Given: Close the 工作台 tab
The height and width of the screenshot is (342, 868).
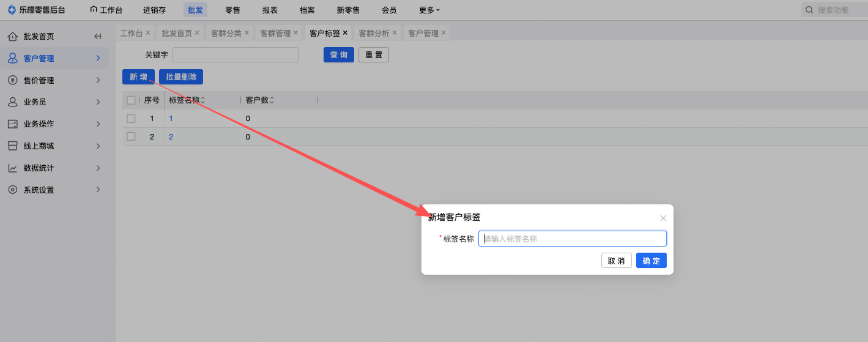Looking at the screenshot, I should pos(148,32).
